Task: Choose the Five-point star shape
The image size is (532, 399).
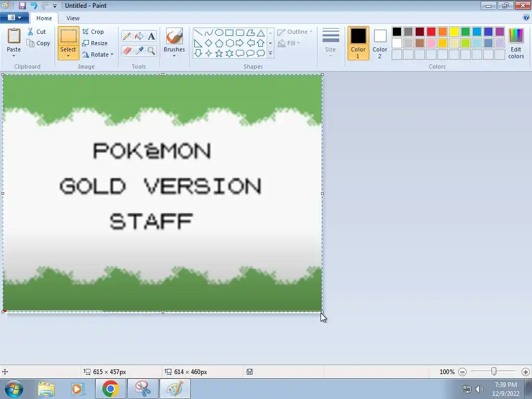Action: (x=219, y=54)
